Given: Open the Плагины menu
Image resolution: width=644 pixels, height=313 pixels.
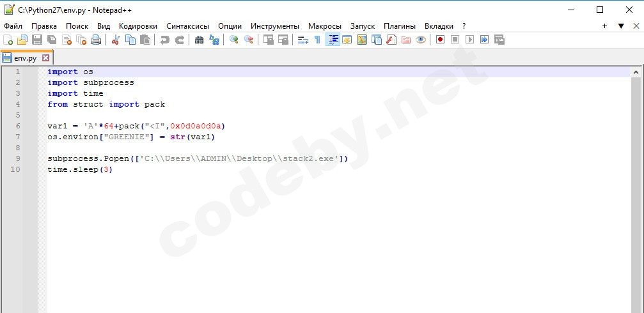Looking at the screenshot, I should click(x=400, y=26).
